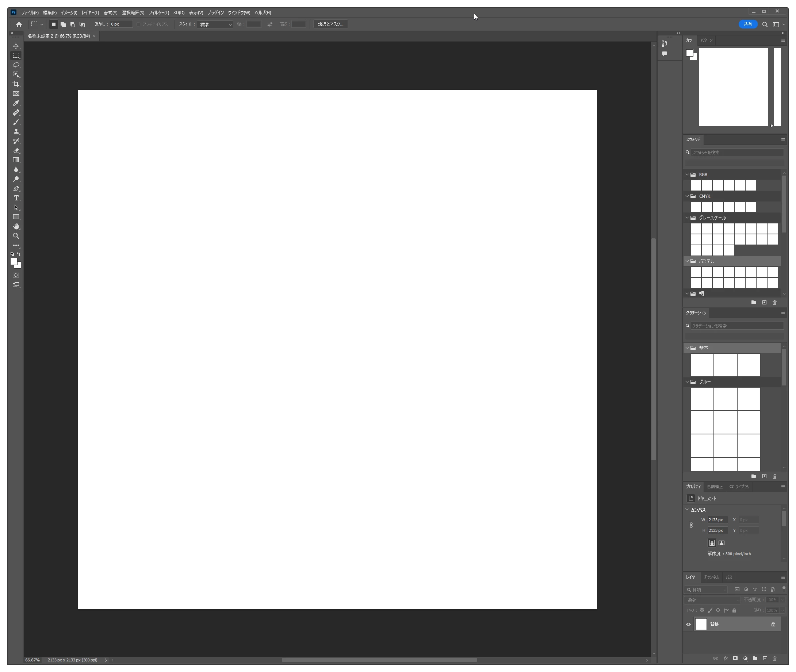Select the Clone Stamp tool
The height and width of the screenshot is (672, 796).
tap(16, 132)
